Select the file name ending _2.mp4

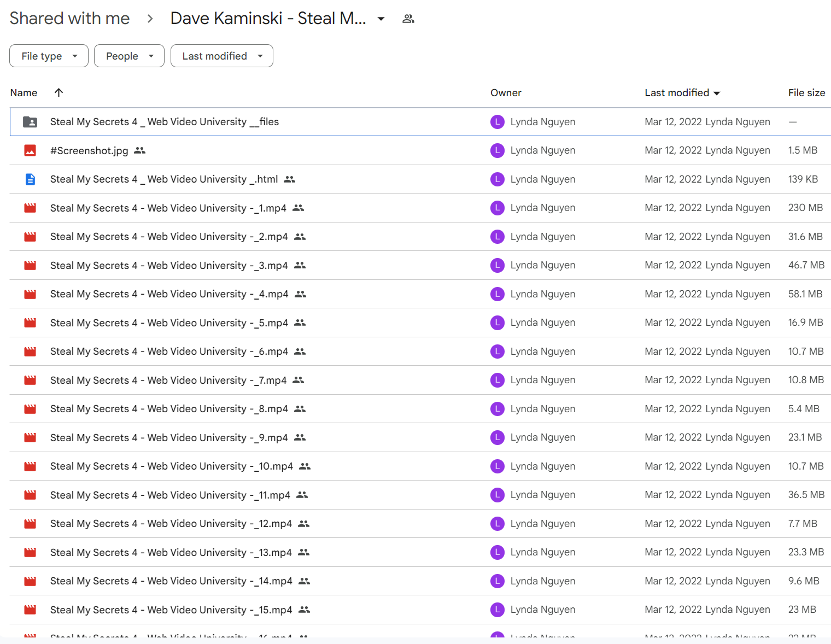click(x=169, y=237)
